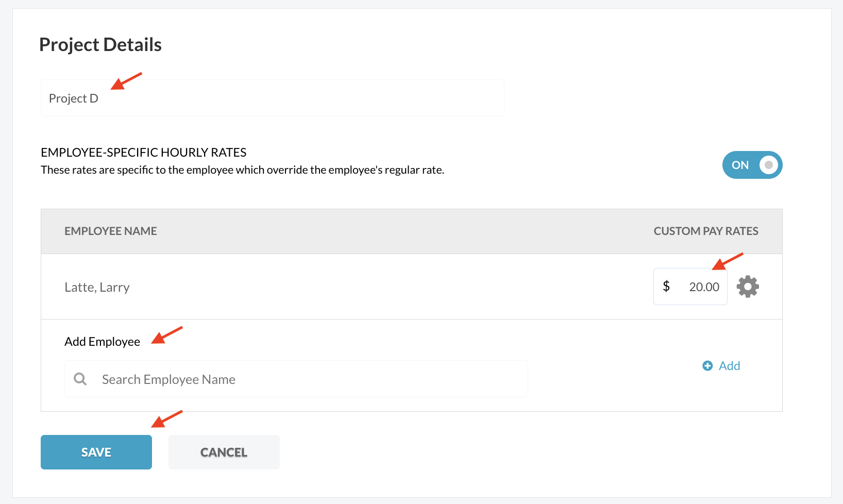Image resolution: width=843 pixels, height=504 pixels.
Task: Click the Project Details heading
Action: pos(100,45)
